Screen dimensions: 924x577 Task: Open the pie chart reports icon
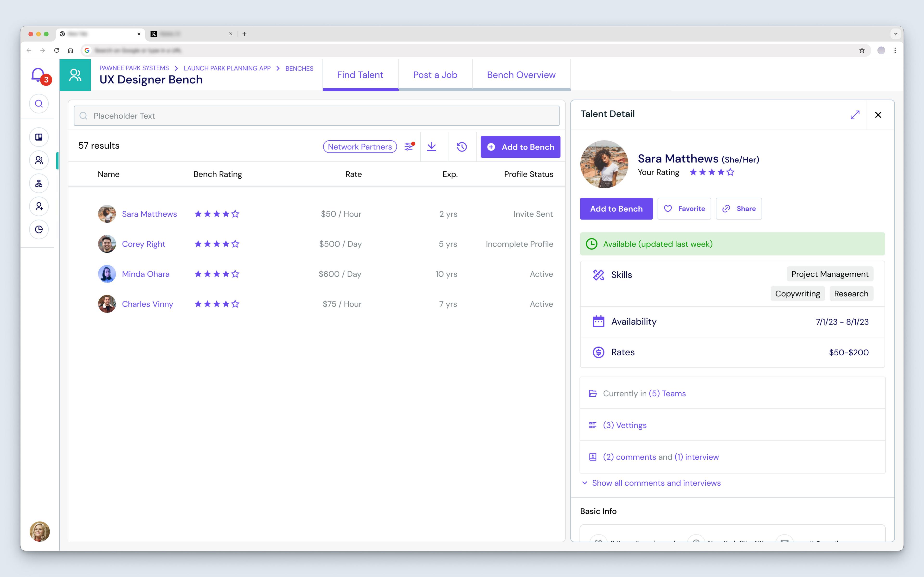pos(39,229)
